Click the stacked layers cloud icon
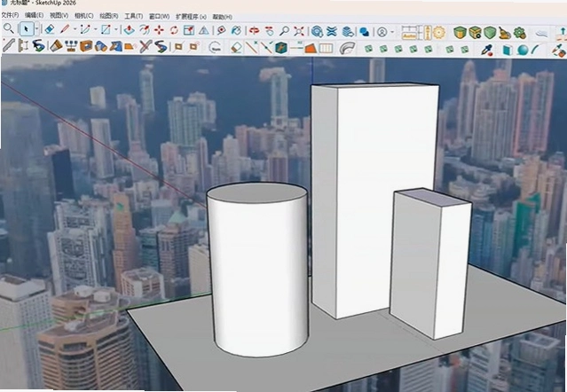Image resolution: width=567 pixels, height=392 pixels. (x=348, y=32)
